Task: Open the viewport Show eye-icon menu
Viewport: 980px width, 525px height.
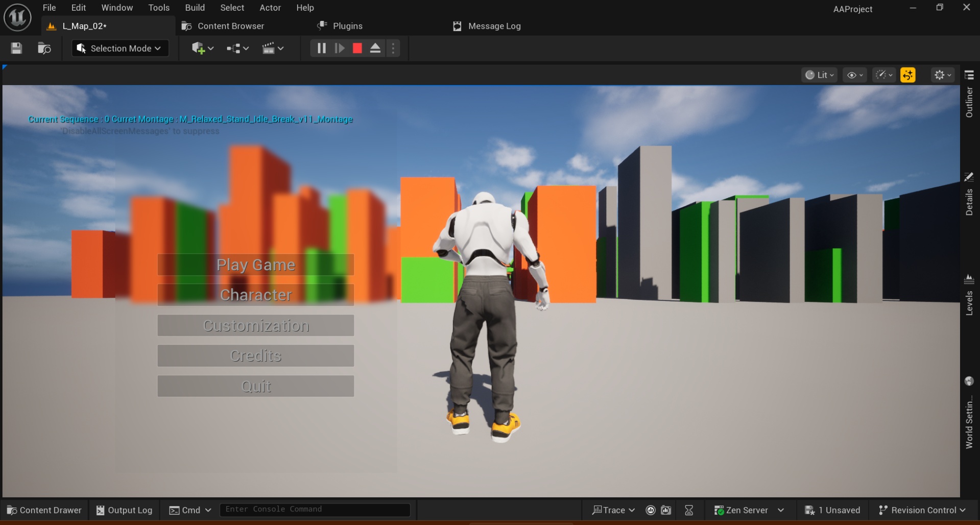Action: click(855, 75)
